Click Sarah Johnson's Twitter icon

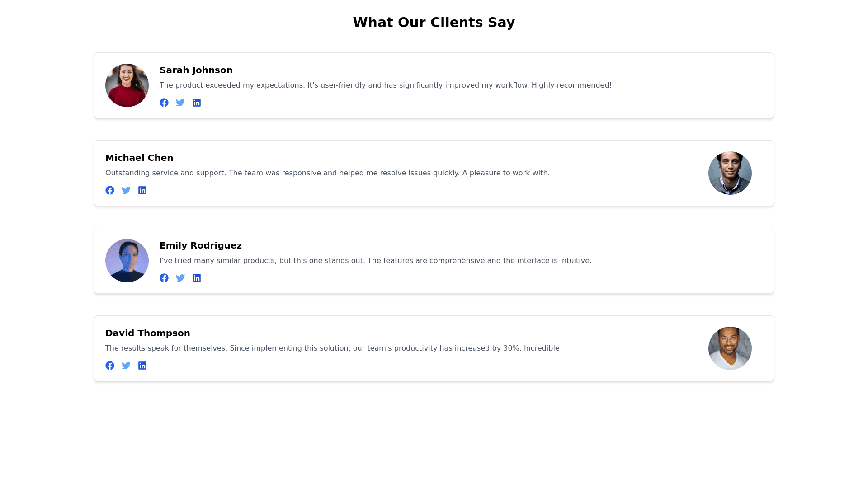pos(180,103)
